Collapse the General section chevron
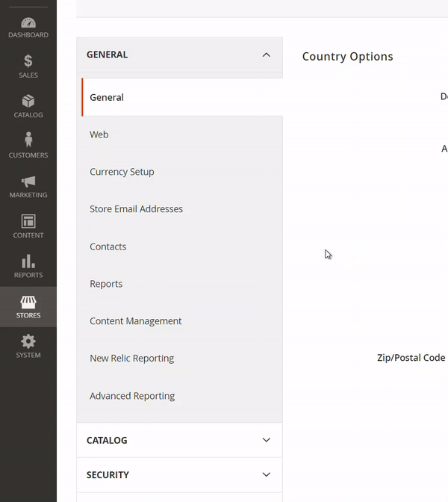The height and width of the screenshot is (502, 448). point(266,55)
